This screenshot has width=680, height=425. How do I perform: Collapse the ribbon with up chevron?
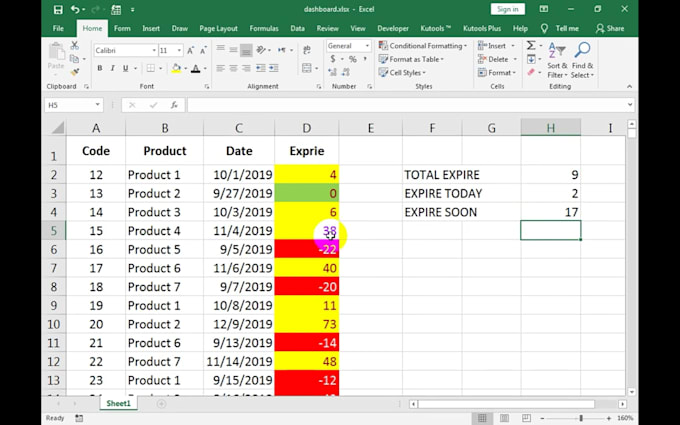tap(629, 87)
